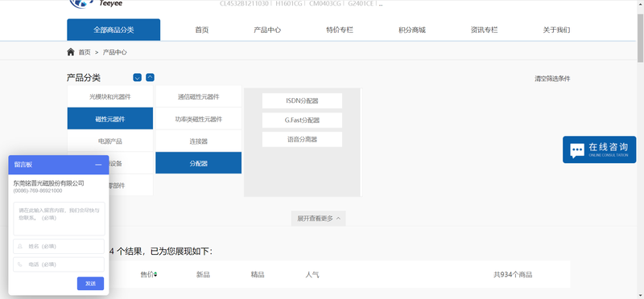Screen dimensions: 644x299
Task: Open 资讯专栏 in the navigation bar
Action: 485,30
